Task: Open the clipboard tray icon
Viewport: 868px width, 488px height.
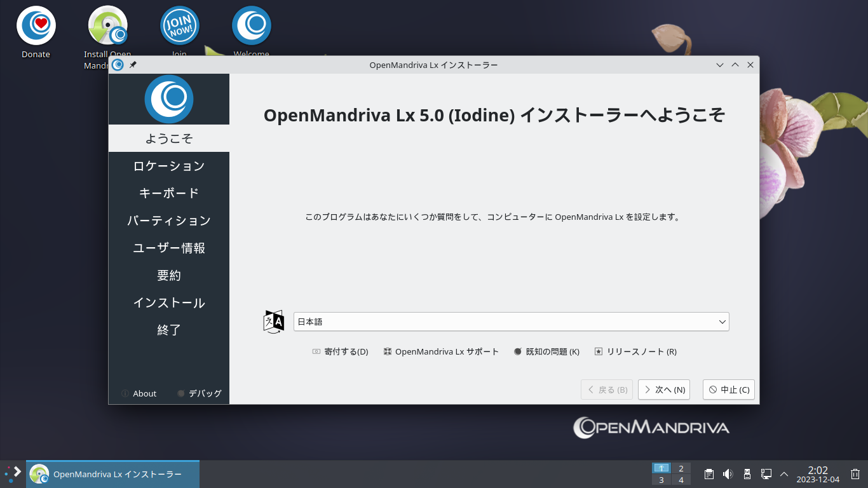Action: click(709, 474)
